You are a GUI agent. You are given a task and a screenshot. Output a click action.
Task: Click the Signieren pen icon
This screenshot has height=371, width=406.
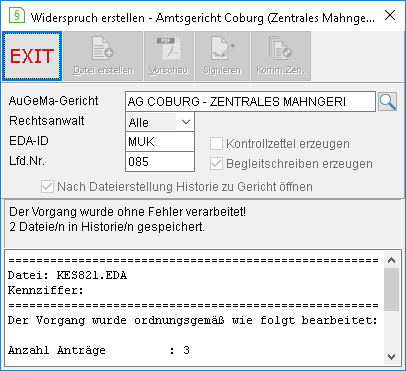[222, 56]
